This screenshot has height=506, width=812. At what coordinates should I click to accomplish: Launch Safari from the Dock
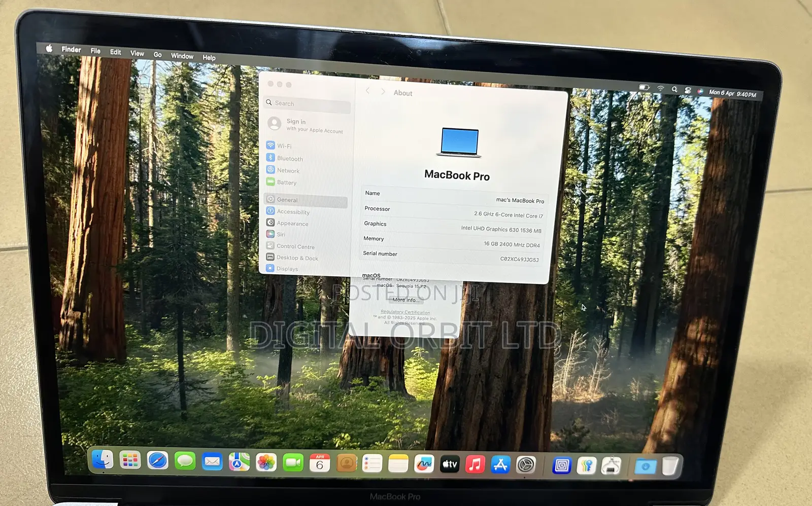coord(157,460)
